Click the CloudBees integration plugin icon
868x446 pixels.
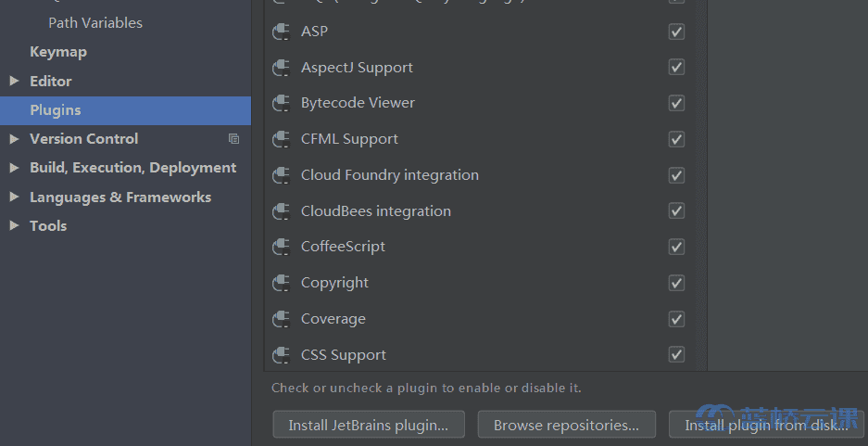coord(282,211)
